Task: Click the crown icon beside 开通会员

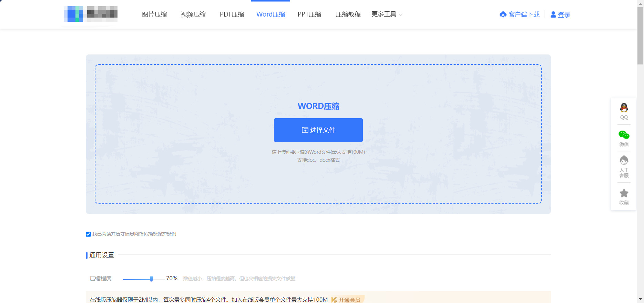Action: 334,300
